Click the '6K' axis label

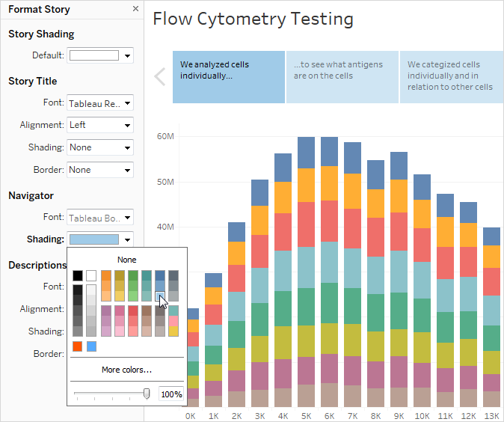[x=329, y=416]
